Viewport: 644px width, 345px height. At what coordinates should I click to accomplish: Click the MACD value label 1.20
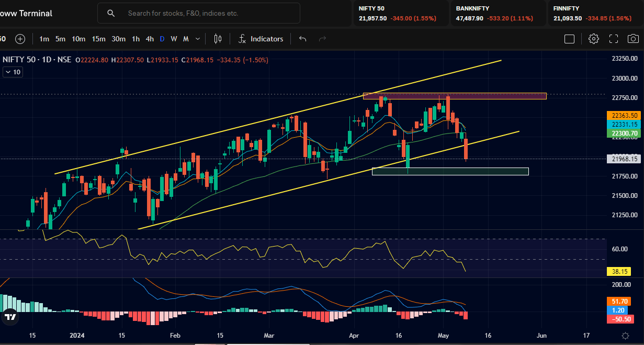pyautogui.click(x=618, y=310)
